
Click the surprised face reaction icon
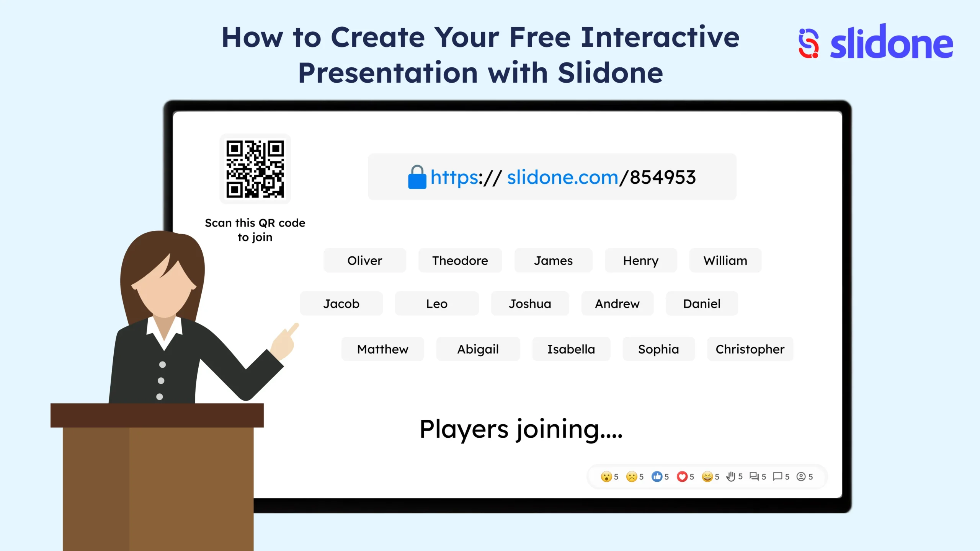tap(605, 476)
